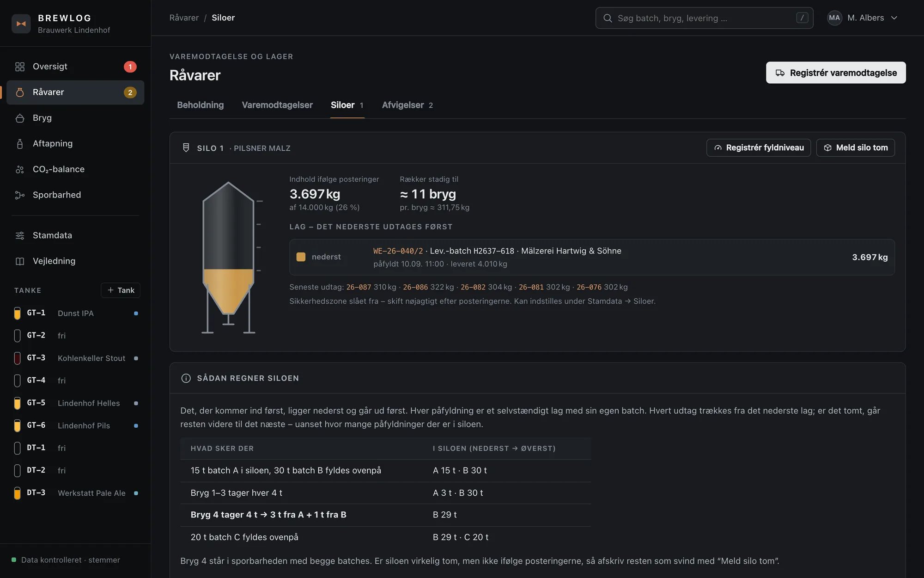Click the Råvarer sack icon in sidebar
Screen dimensions: 924x578
[20, 92]
